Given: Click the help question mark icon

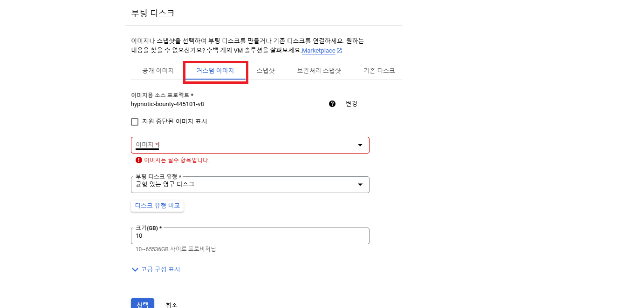Looking at the screenshot, I should point(332,104).
